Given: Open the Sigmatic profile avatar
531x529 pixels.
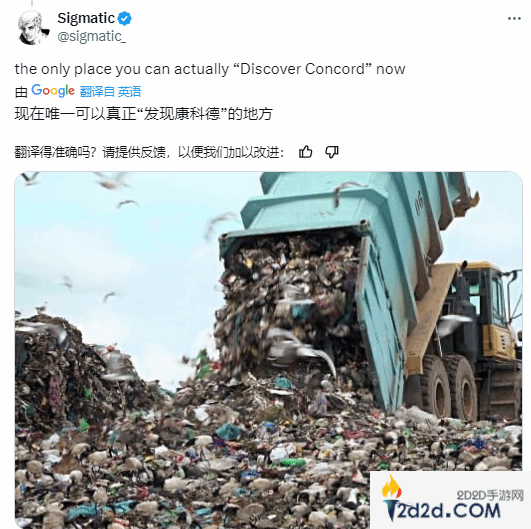Looking at the screenshot, I should pos(33,27).
